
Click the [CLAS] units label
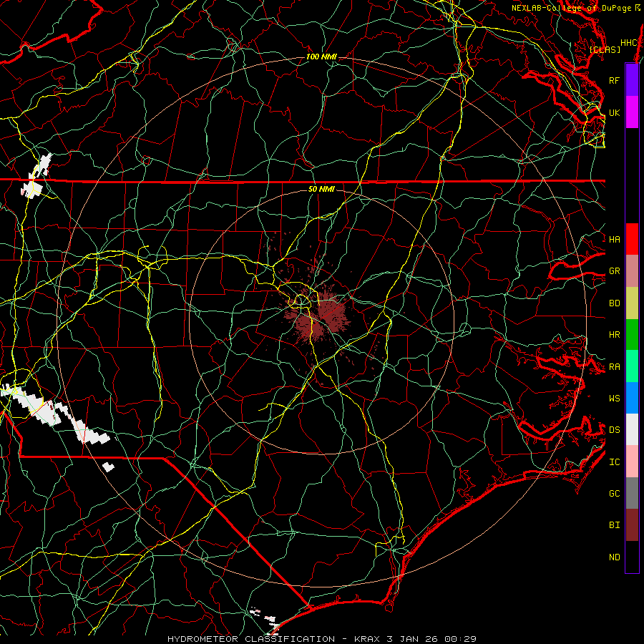click(x=605, y=49)
